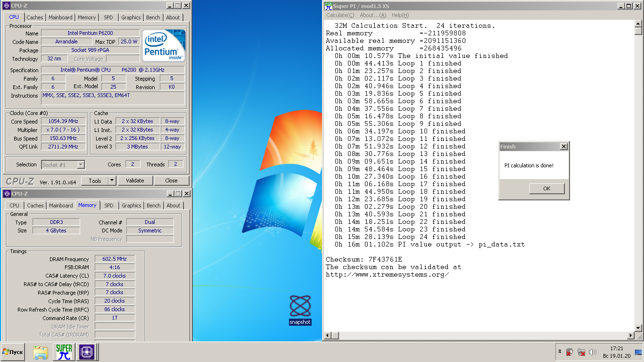The image size is (644, 362).
Task: Click the Bus Speed value 150.63 MHz
Action: (x=64, y=138)
